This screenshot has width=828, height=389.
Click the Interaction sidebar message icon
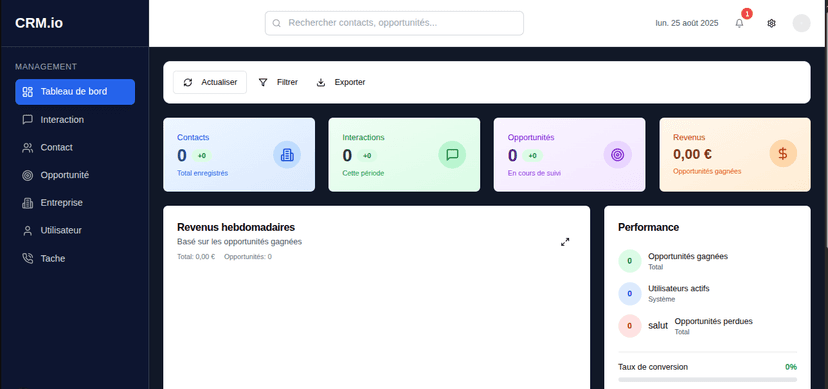pyautogui.click(x=27, y=120)
